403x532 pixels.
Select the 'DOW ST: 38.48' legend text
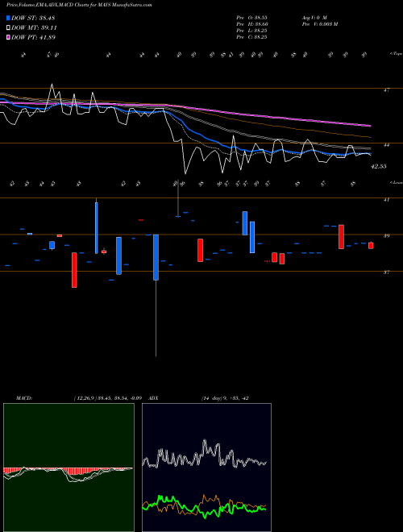33,18
